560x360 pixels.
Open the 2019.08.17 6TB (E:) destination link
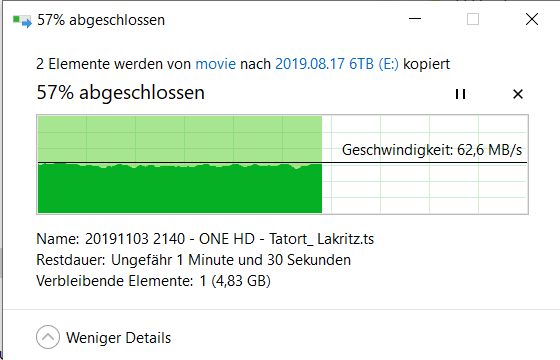pyautogui.click(x=337, y=64)
